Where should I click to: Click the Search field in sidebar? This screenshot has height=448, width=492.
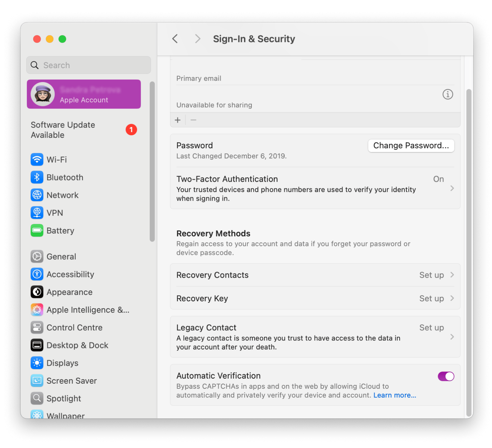pos(89,65)
